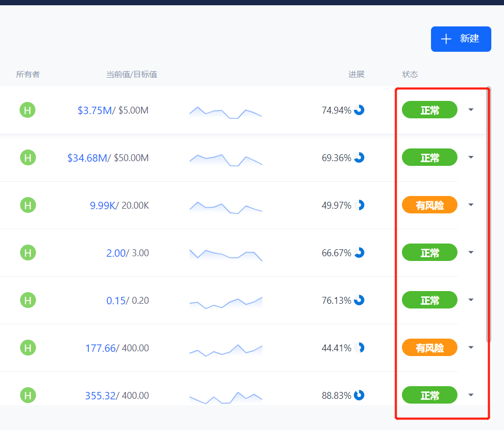Viewport: 504px width, 430px height.
Task: Click progress percentage 74.94%
Action: tap(336, 110)
